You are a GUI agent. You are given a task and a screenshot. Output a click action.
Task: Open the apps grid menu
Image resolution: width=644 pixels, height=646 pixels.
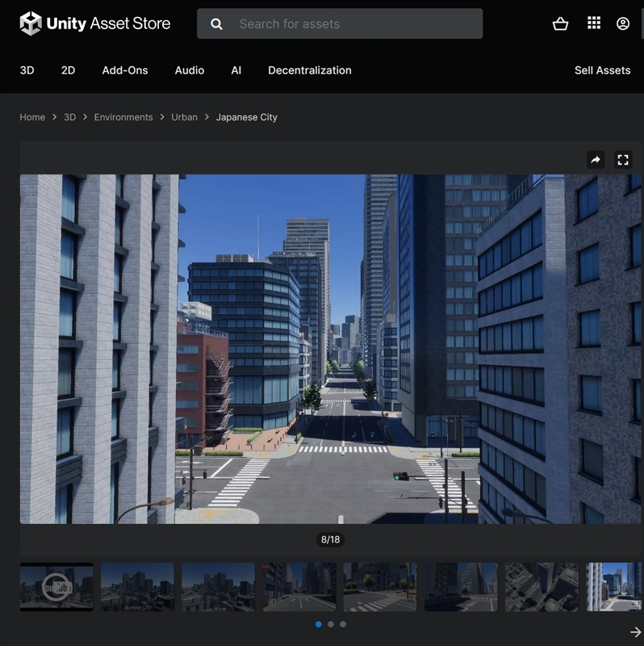tap(594, 23)
